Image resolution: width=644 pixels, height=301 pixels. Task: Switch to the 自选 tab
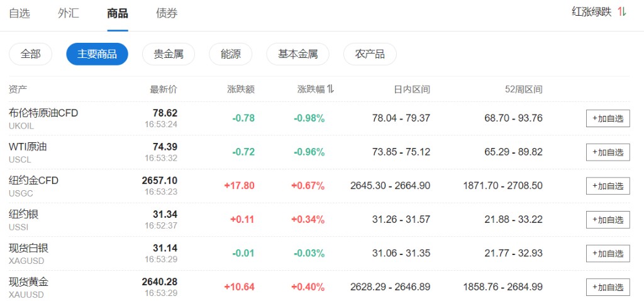click(x=19, y=13)
